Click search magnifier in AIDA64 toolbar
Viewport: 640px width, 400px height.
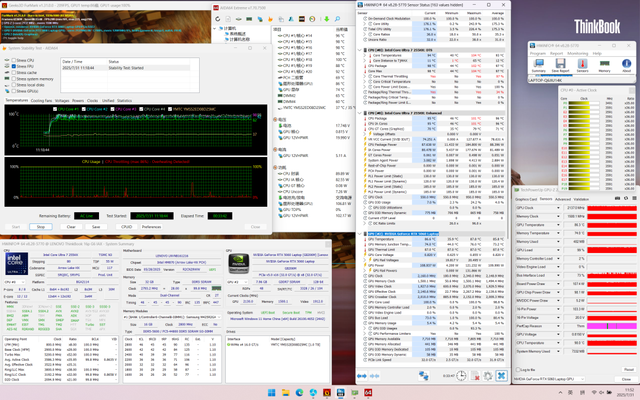click(x=337, y=19)
